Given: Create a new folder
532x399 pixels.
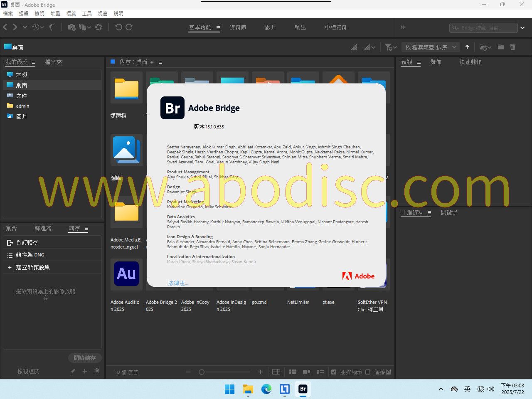Looking at the screenshot, I should [501, 47].
